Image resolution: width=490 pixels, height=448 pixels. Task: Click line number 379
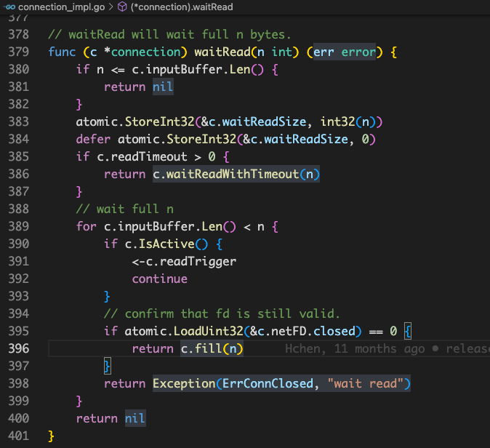(x=19, y=52)
